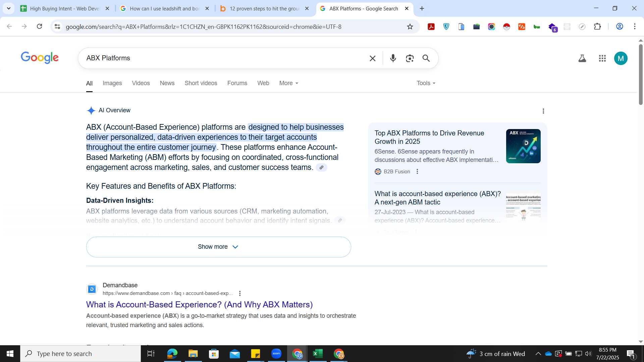Select the Videos search filter
The width and height of the screenshot is (644, 362).
click(141, 83)
